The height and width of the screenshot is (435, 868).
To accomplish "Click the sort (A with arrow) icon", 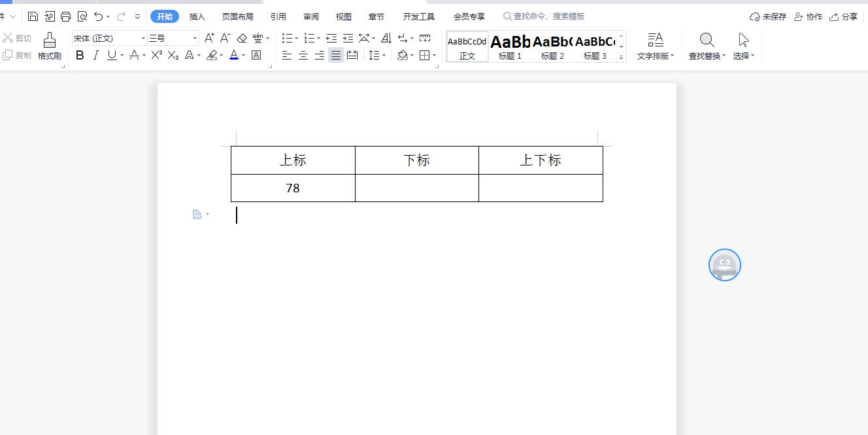I will click(x=386, y=38).
